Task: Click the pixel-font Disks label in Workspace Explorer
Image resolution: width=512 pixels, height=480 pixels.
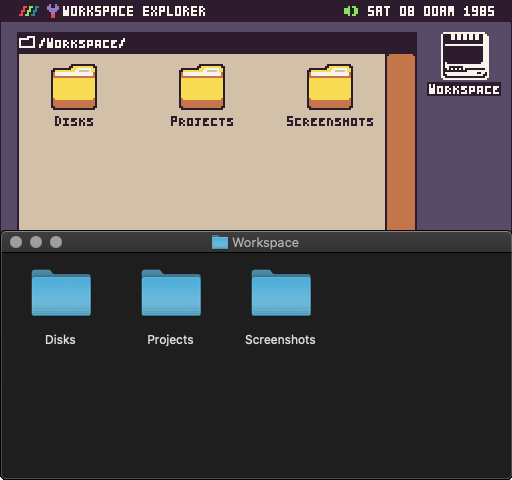Action: click(74, 121)
